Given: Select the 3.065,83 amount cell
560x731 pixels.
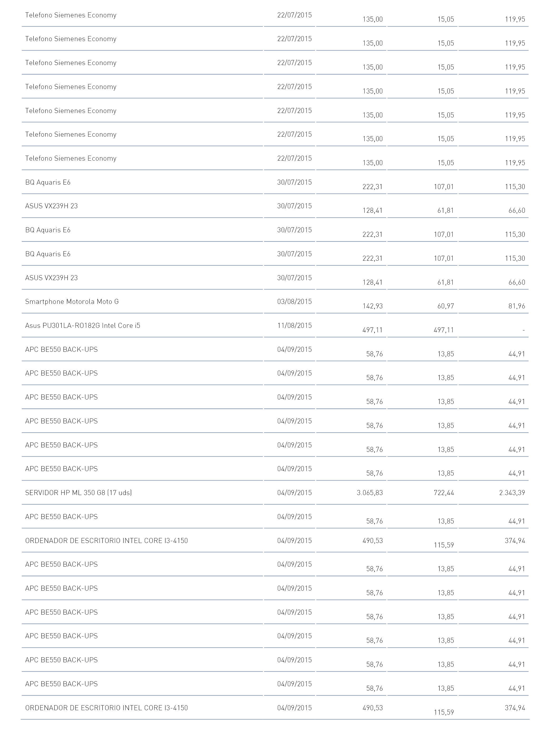Looking at the screenshot, I should 370,492.
